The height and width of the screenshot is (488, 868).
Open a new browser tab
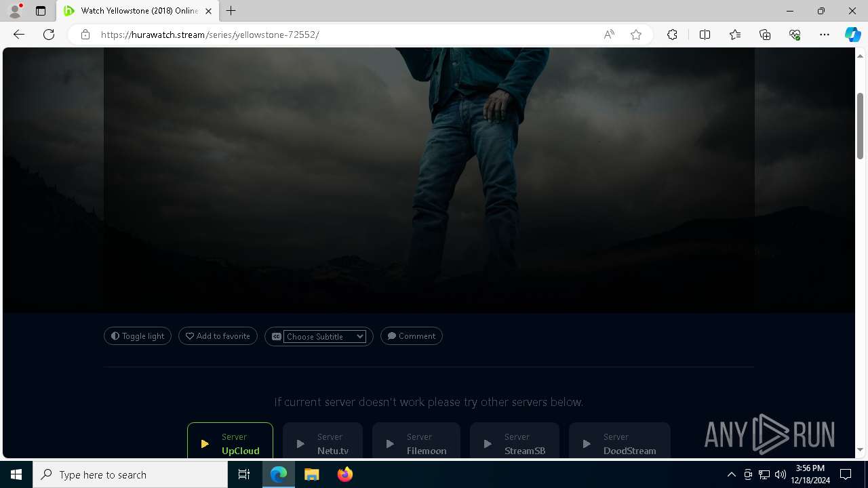pyautogui.click(x=231, y=11)
